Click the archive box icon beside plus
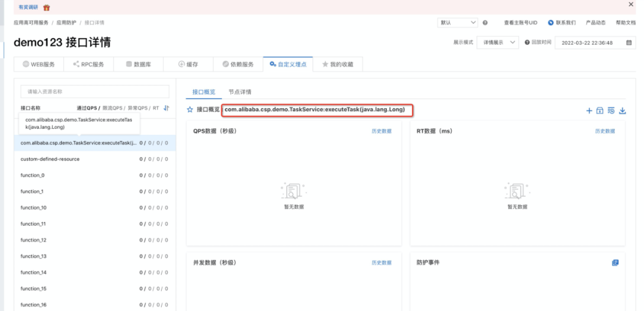This screenshot has height=311, width=644. point(600,110)
